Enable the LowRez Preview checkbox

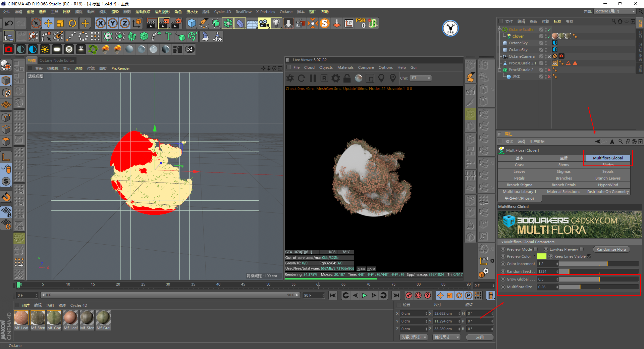tap(582, 249)
